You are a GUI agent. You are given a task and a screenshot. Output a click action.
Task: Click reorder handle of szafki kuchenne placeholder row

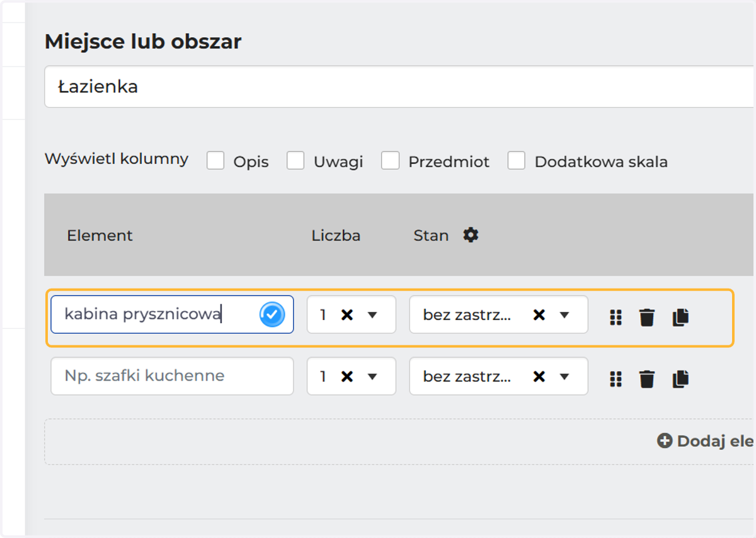(x=616, y=379)
